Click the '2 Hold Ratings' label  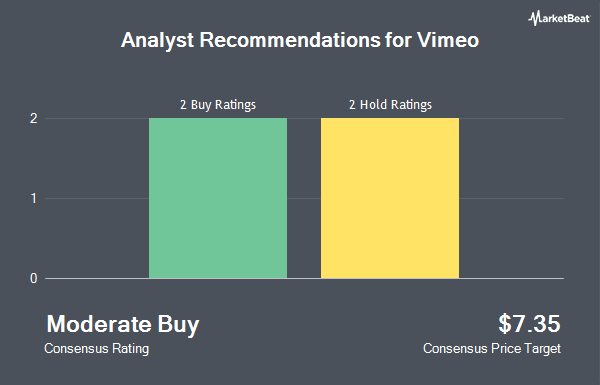click(390, 104)
